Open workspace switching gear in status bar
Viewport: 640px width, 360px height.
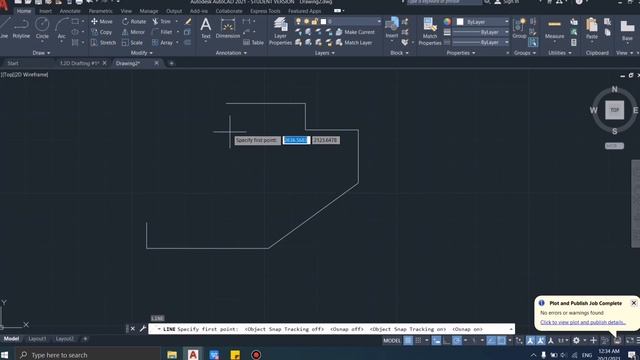click(576, 340)
